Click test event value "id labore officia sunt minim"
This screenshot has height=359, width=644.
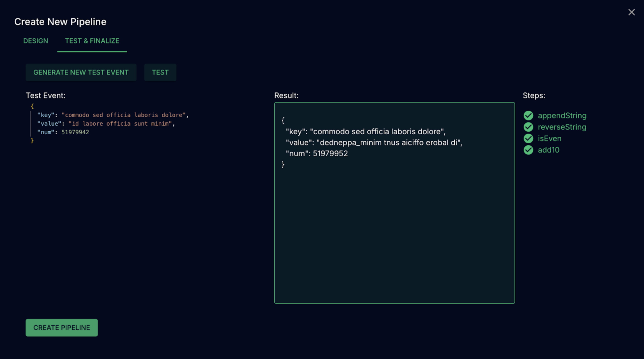(x=120, y=124)
